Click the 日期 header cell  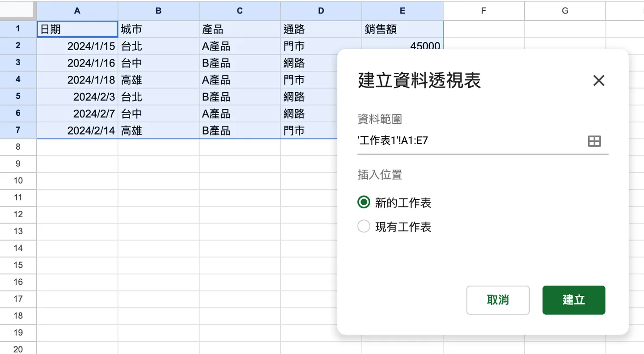[77, 29]
